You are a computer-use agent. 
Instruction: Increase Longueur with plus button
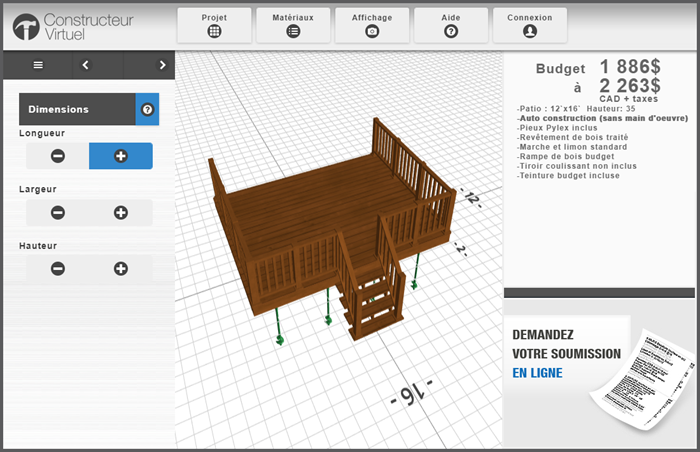click(121, 156)
